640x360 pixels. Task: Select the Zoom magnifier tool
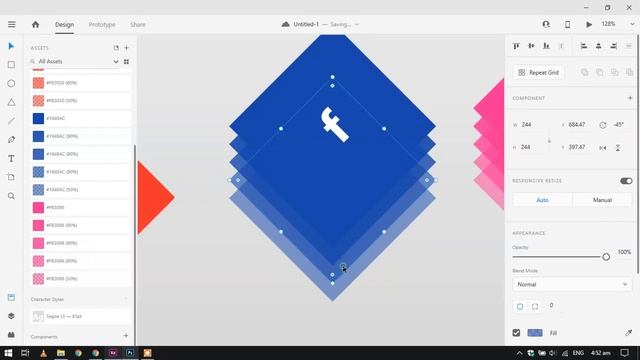point(11,196)
